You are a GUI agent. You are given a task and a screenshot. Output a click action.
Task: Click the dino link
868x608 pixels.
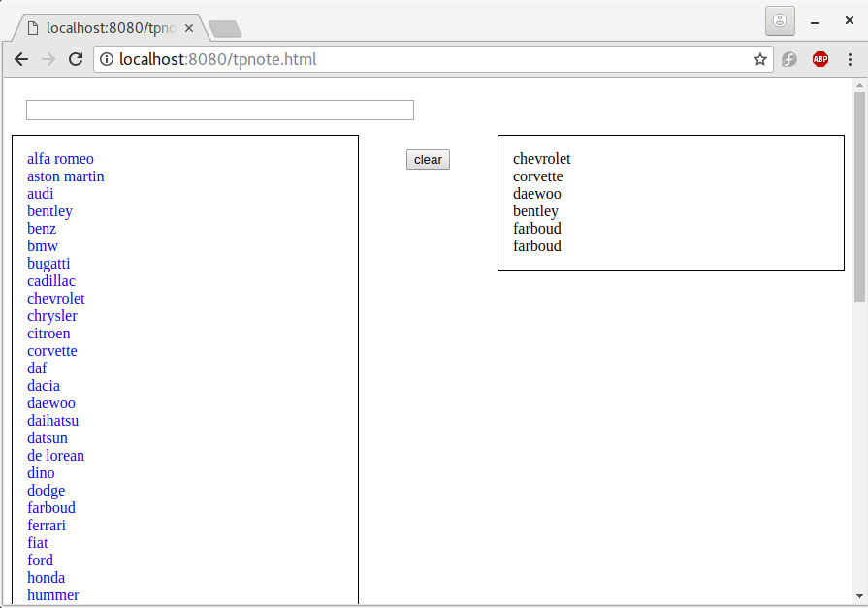click(x=41, y=473)
